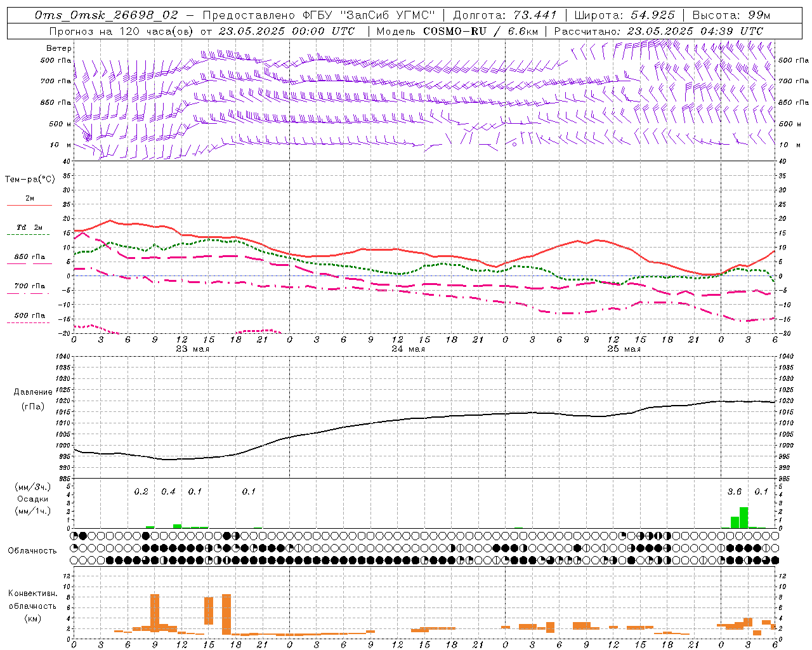812x650 pixels.
Task: Click the '25 мая' date label
Action: 624,349
